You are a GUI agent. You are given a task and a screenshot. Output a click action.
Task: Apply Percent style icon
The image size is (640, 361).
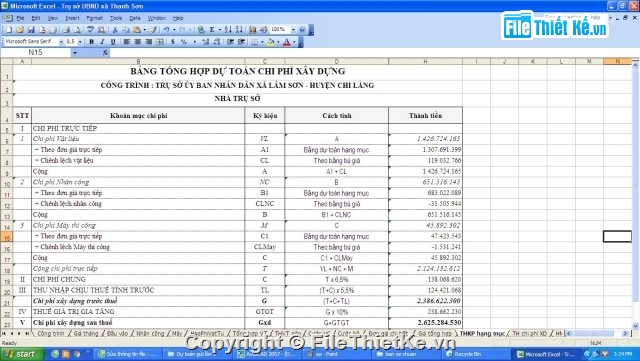pos(184,42)
